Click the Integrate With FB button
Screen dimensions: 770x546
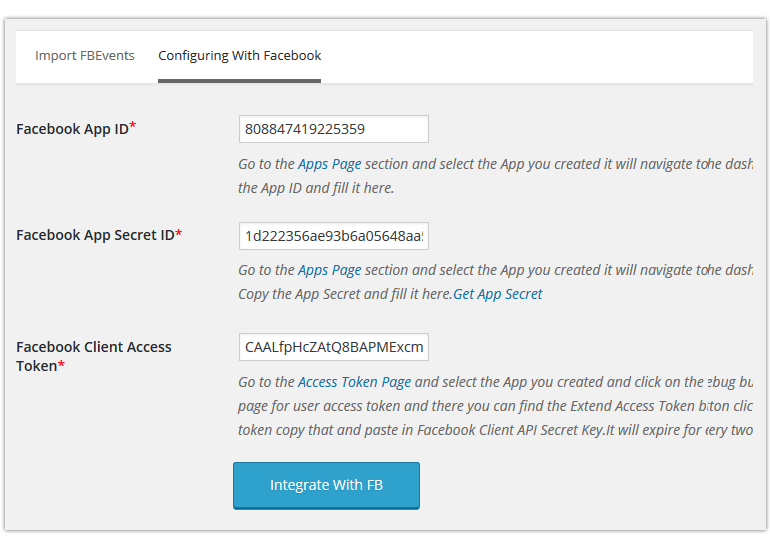coord(327,485)
